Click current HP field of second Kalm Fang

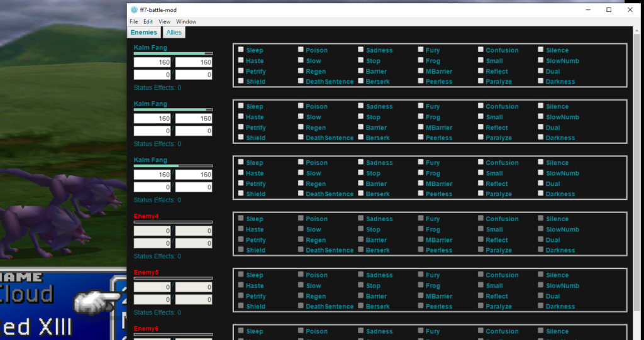pos(152,118)
